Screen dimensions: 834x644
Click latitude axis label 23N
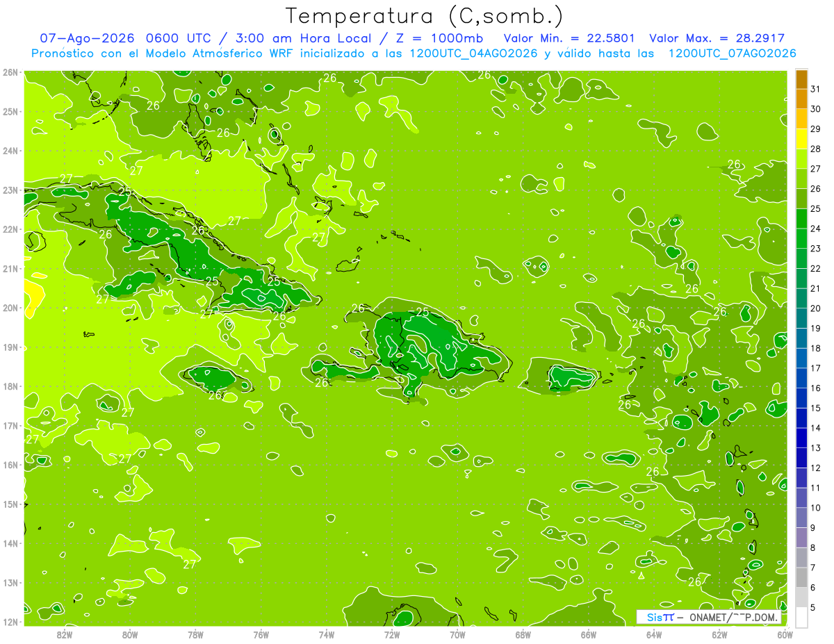[10, 190]
